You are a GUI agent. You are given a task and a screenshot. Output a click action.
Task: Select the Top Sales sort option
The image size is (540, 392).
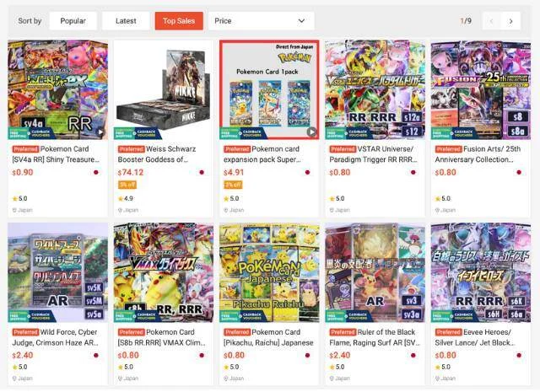pos(179,21)
